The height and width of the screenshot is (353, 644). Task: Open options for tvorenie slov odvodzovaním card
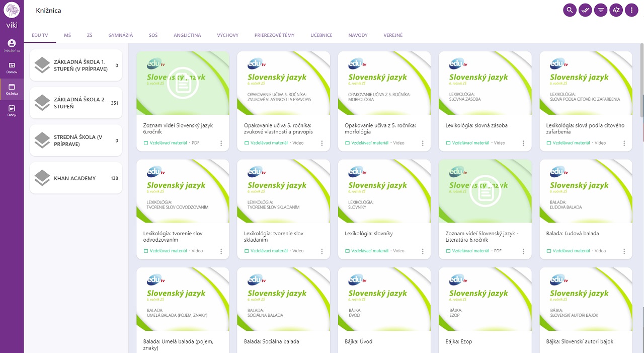pyautogui.click(x=221, y=251)
